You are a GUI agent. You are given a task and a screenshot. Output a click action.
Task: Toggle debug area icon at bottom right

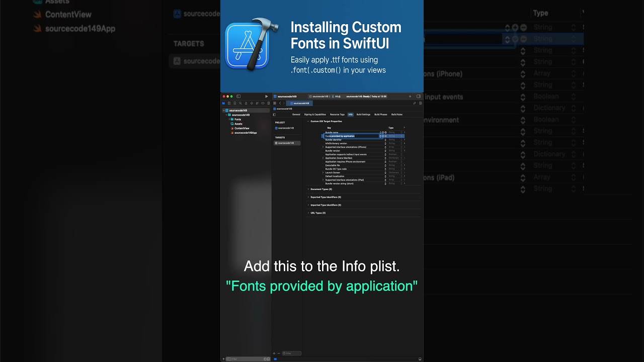click(x=420, y=359)
